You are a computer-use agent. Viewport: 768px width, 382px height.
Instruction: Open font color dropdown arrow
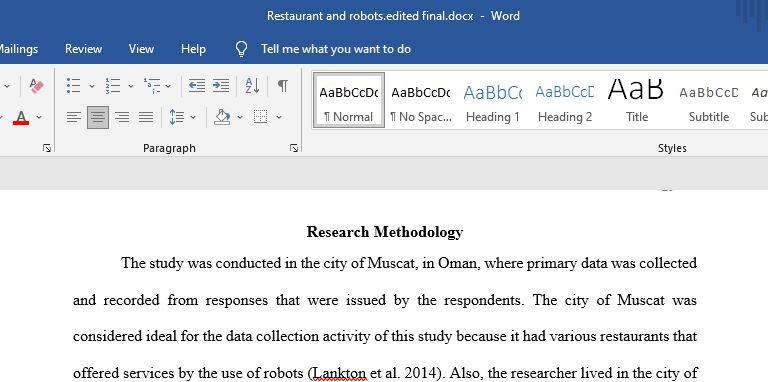[x=39, y=118]
